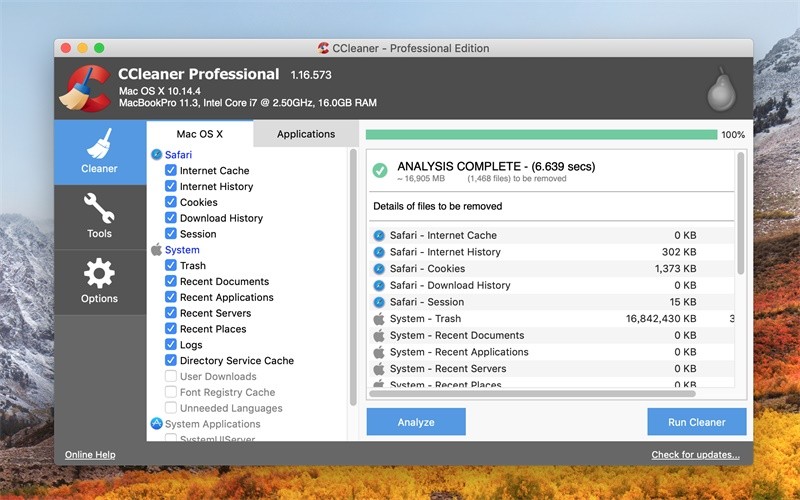Enable the User Downloads checkbox
This screenshot has height=500, width=800.
click(x=171, y=376)
